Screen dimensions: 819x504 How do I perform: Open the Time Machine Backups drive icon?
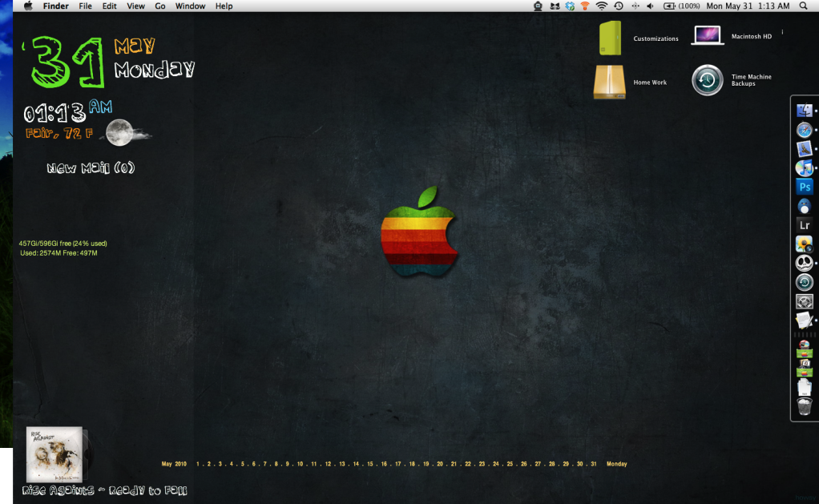pyautogui.click(x=708, y=80)
